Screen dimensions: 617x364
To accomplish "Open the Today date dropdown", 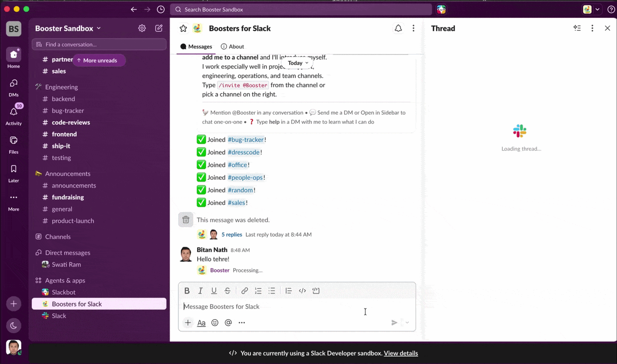I will [298, 63].
